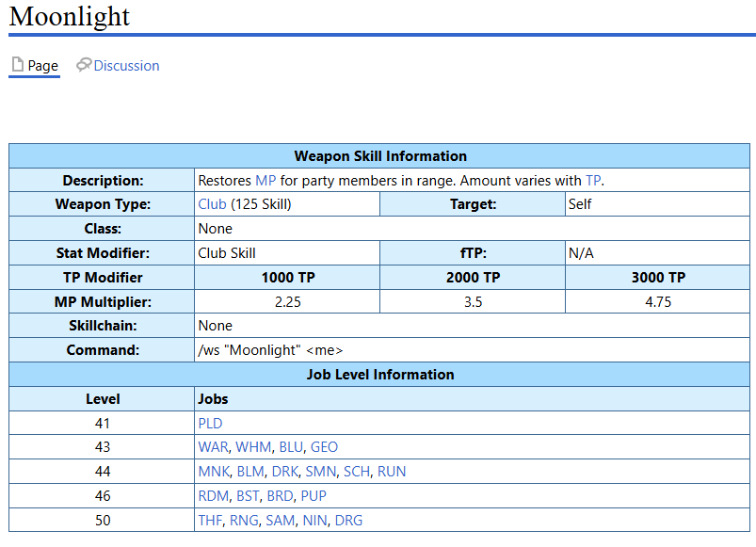Click the /ws "Moonlight" <me> command text

coord(270,350)
